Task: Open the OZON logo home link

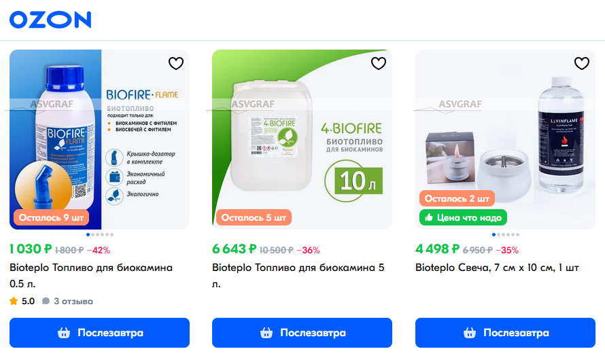Action: 50,20
